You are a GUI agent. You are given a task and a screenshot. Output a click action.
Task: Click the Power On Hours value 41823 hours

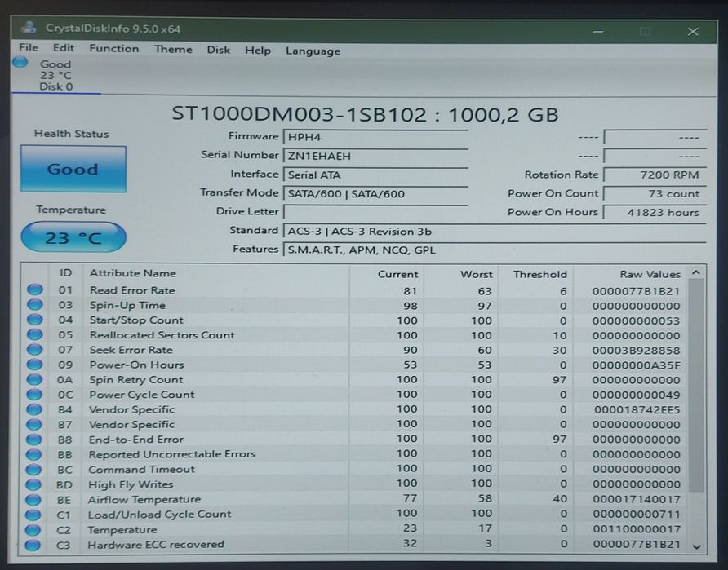point(655,212)
